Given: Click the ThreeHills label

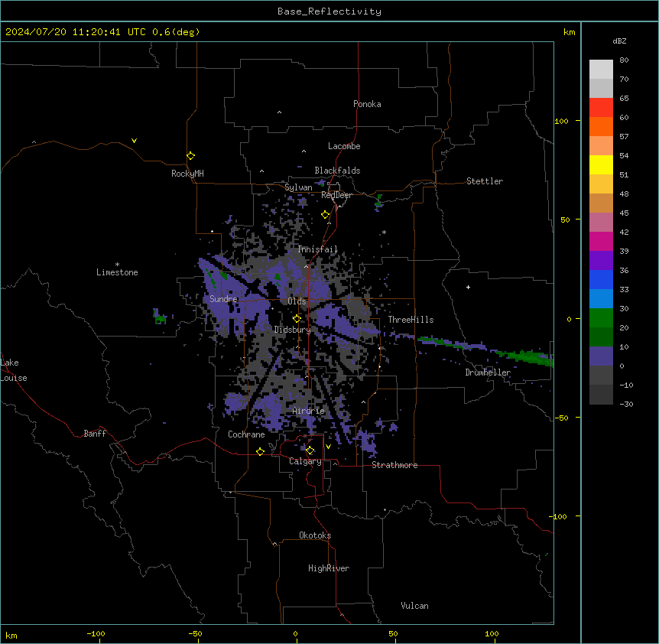Looking at the screenshot, I should pyautogui.click(x=411, y=320).
